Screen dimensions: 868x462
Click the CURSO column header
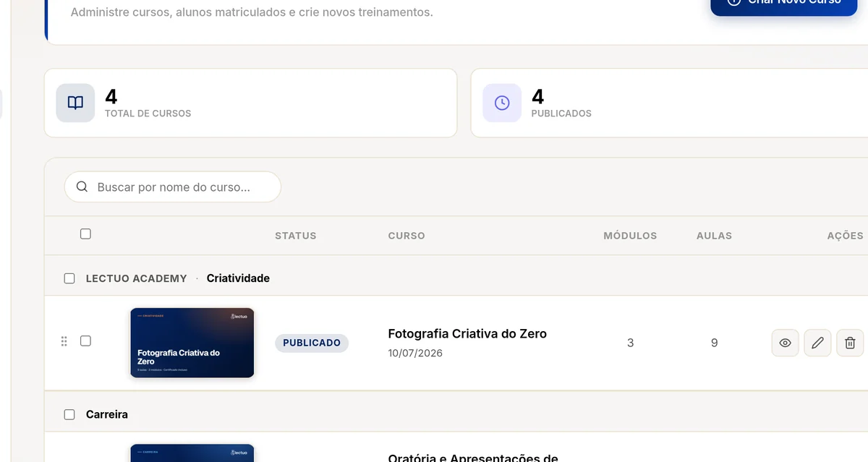coord(407,236)
